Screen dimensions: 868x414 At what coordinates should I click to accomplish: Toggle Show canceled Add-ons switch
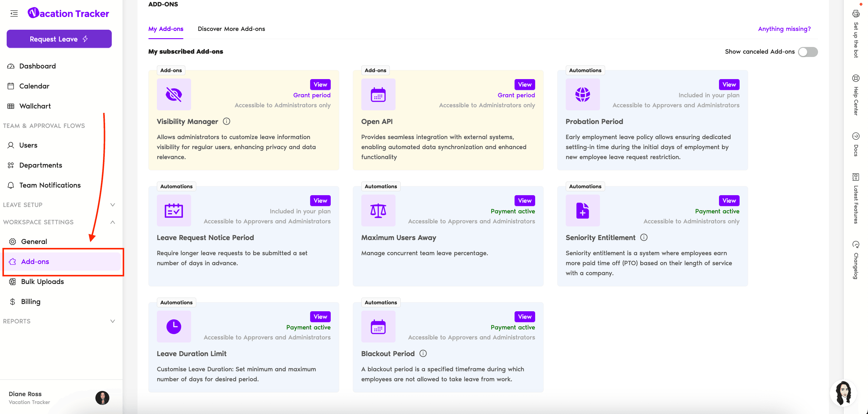pyautogui.click(x=808, y=52)
